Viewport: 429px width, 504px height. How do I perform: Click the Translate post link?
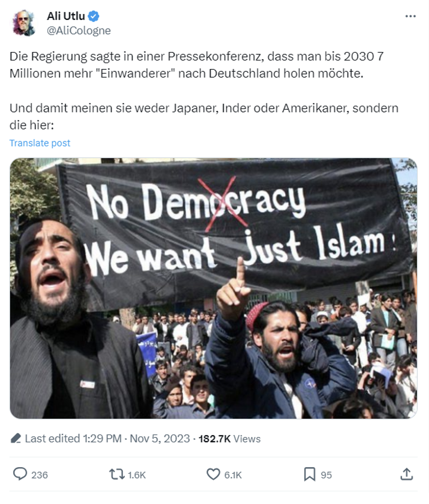coord(39,143)
